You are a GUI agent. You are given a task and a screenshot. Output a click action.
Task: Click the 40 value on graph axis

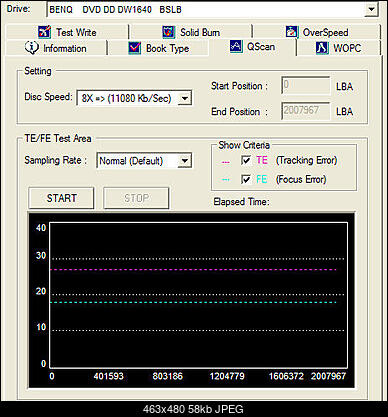point(41,228)
